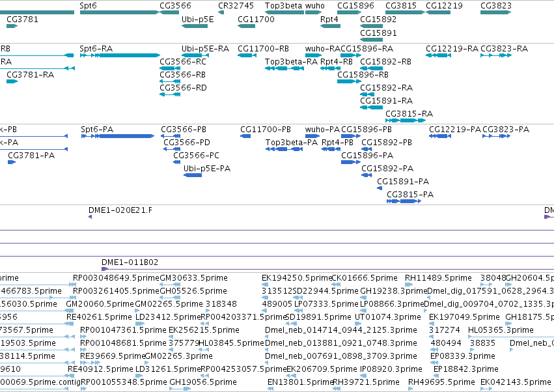
Task: Select the Spt6 gene label
Action: [x=88, y=6]
